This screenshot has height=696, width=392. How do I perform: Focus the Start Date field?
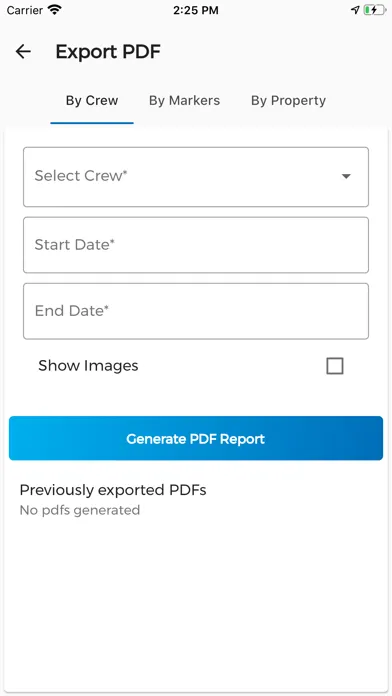[x=196, y=245]
